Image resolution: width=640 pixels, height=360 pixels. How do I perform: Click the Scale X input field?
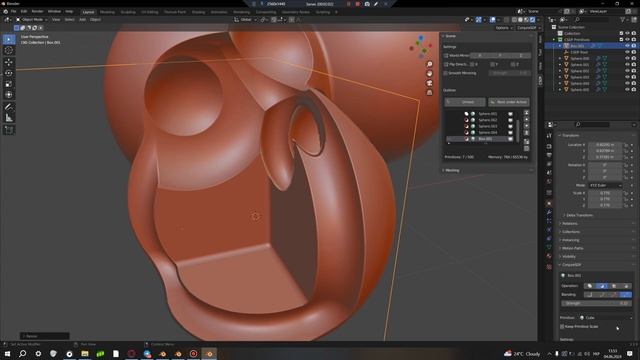tap(605, 193)
